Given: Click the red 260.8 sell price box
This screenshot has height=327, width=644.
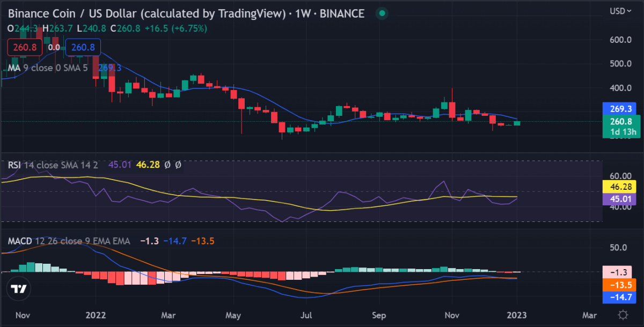Looking at the screenshot, I should coord(25,47).
